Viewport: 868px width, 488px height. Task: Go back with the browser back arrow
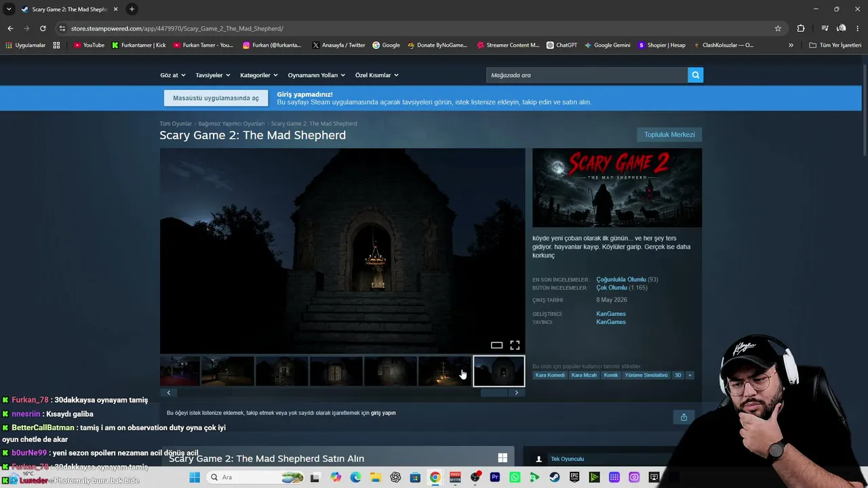[10, 28]
